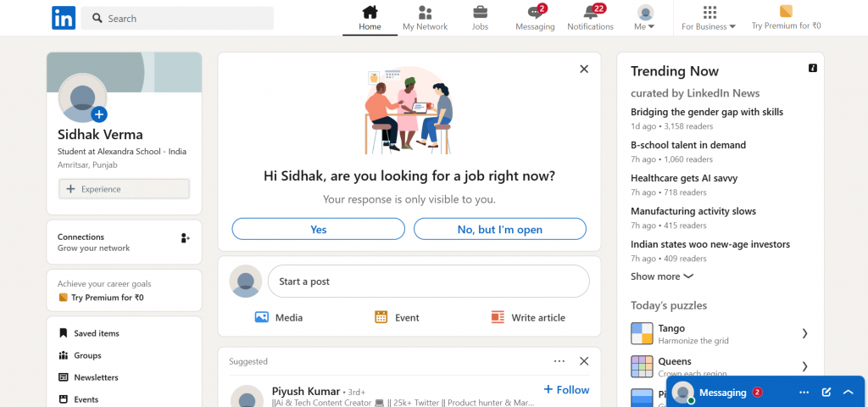Screen dimensions: 868x407
Task: Open the Jobs tab
Action: (x=480, y=19)
